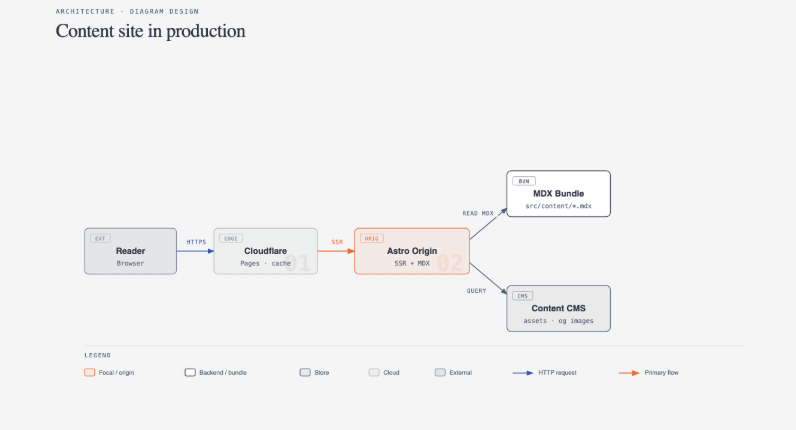
Task: Click the HTTPS arrow label
Action: pos(196,242)
